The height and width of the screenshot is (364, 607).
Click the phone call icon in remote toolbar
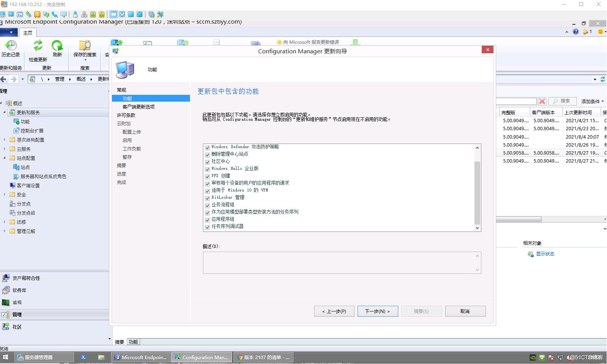tap(55, 14)
